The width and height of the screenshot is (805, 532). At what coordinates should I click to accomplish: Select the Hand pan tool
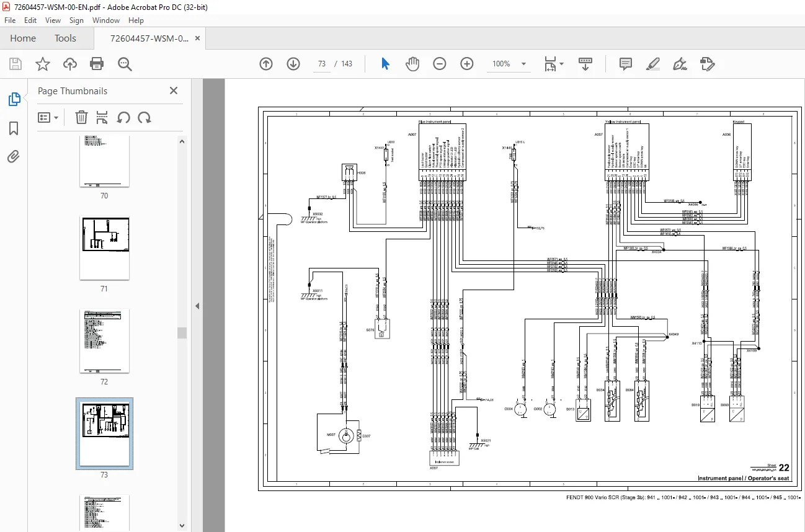(412, 64)
